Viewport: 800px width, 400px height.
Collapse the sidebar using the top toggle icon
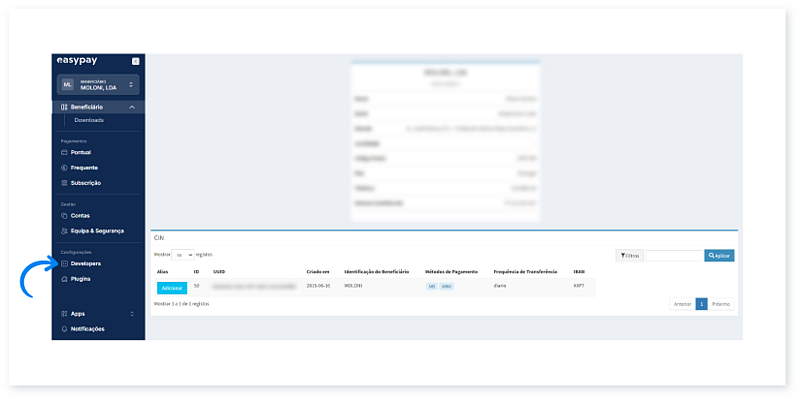pyautogui.click(x=135, y=62)
